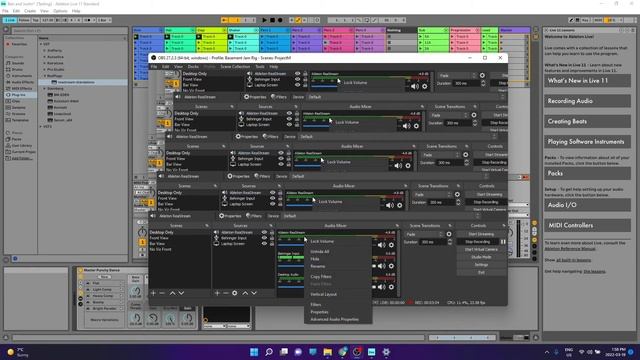Click the orange Back to Arrangement button

[225, 20]
